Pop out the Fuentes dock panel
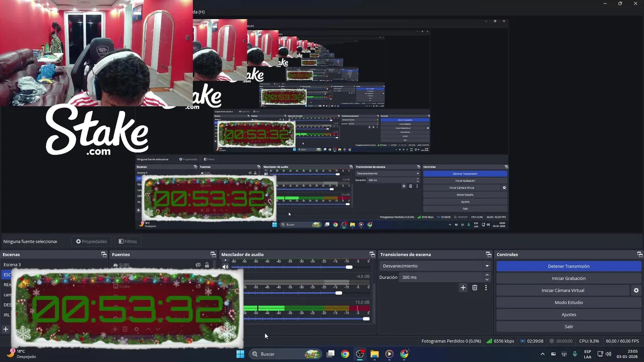This screenshot has height=362, width=644. tap(213, 254)
